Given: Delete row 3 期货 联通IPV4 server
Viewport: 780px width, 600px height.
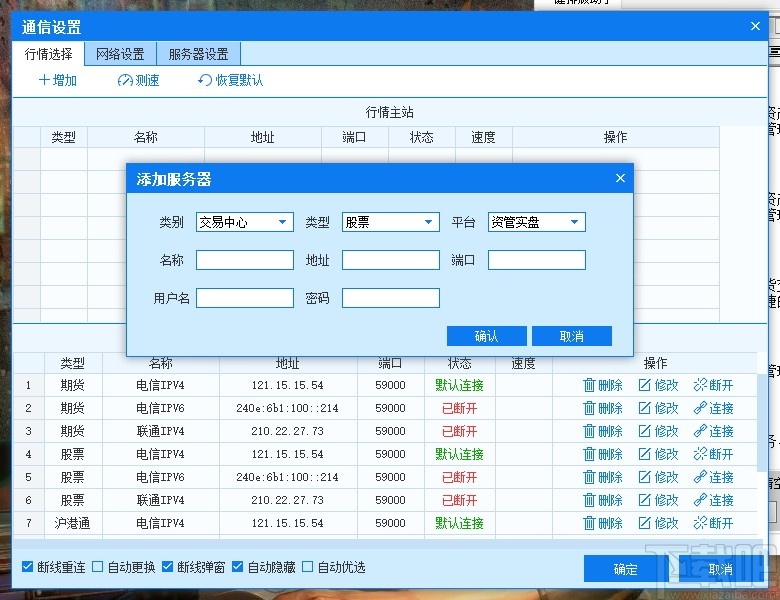Looking at the screenshot, I should 603,431.
